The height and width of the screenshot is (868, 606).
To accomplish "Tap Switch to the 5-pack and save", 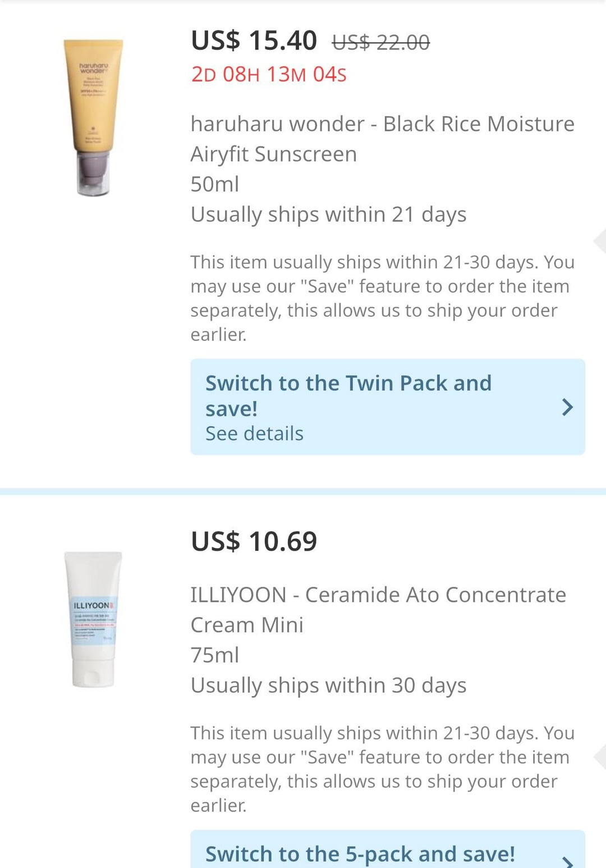I will click(360, 854).
